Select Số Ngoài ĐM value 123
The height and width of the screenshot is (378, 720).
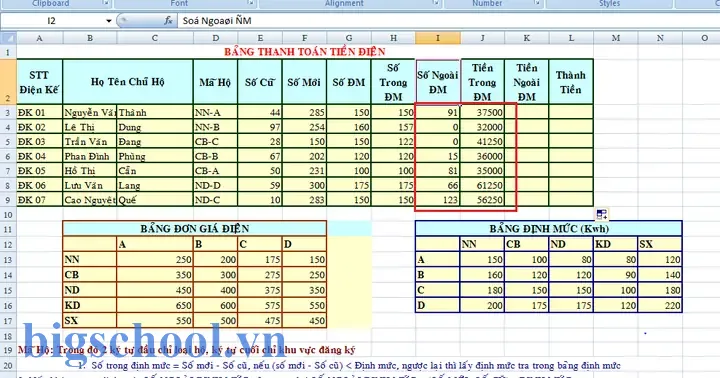(438, 200)
